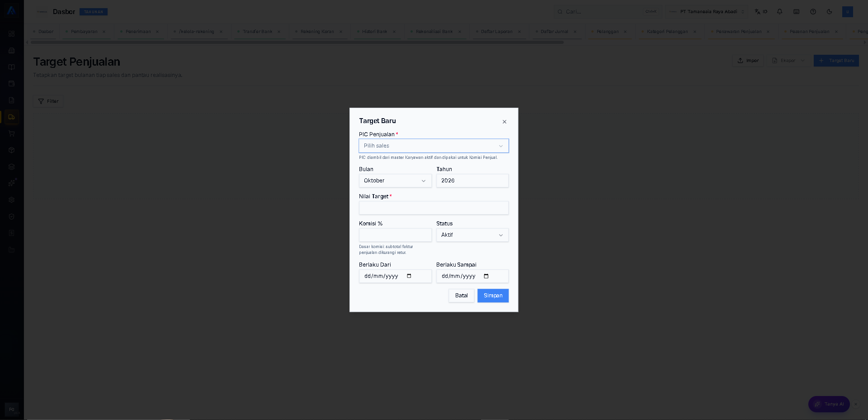Open the Rekonsiliasi Bank tab
The width and height of the screenshot is (868, 420).
(x=434, y=32)
